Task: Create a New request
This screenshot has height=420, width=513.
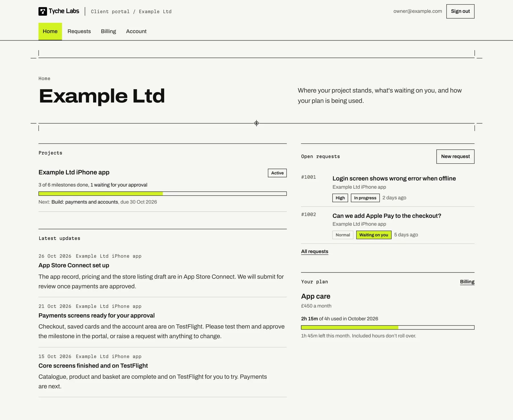Action: 455,156
